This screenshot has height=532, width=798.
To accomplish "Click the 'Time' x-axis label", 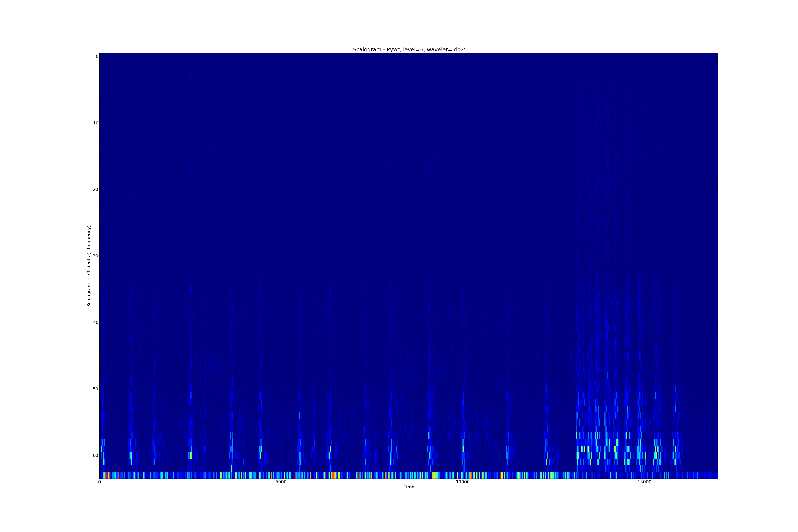I will tap(409, 487).
